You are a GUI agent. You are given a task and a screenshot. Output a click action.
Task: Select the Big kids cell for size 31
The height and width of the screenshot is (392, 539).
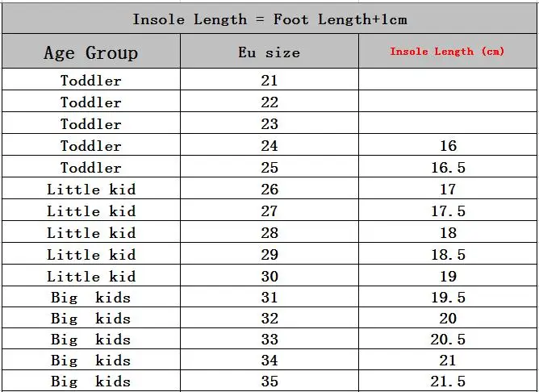point(91,297)
